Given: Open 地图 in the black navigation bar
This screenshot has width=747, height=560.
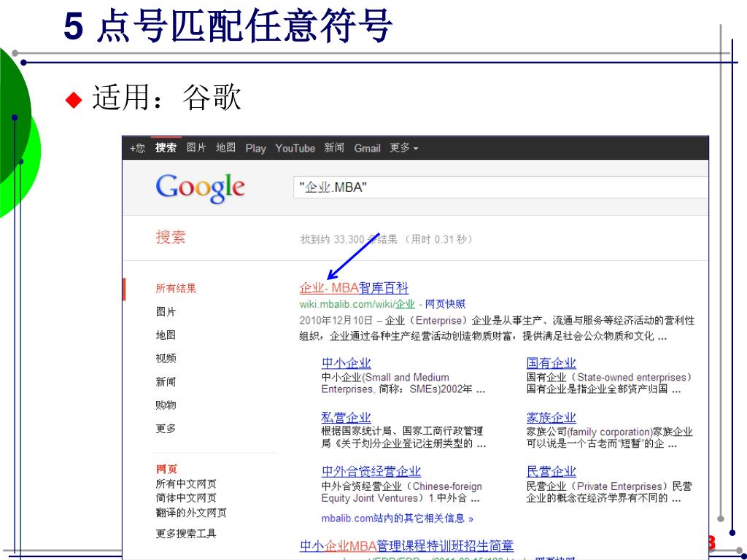Looking at the screenshot, I should pyautogui.click(x=226, y=148).
